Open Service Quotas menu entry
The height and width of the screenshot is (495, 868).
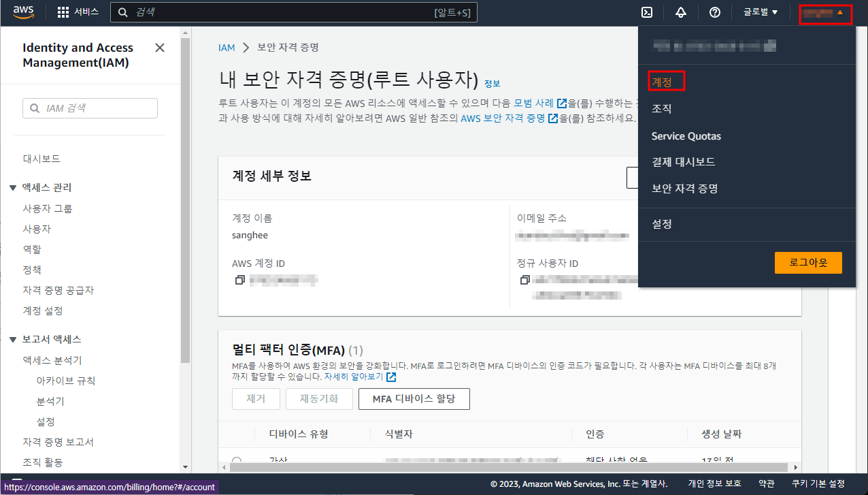[x=686, y=136]
